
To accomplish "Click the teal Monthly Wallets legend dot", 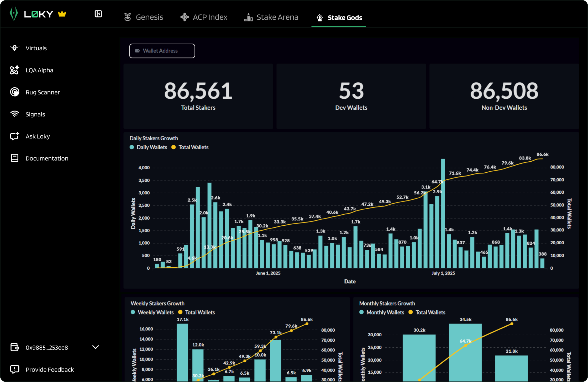I will [361, 312].
